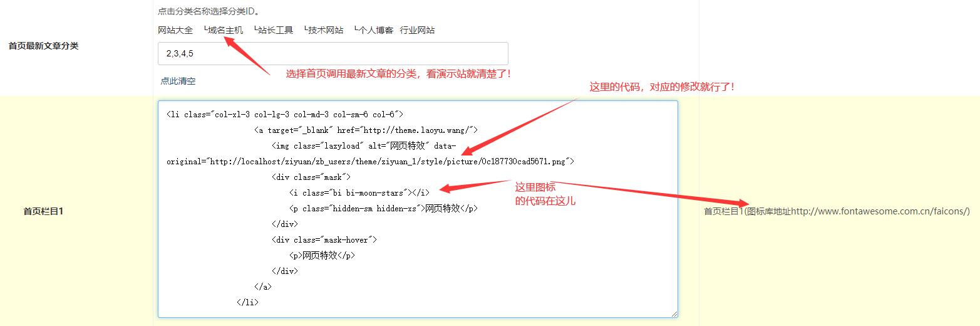Select the 行业网站 category
Viewport: 980px width, 326px height.
click(417, 30)
